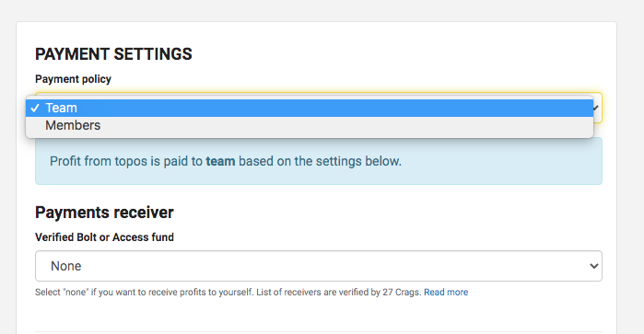The image size is (644, 334).
Task: Click the Read more link
Action: pyautogui.click(x=446, y=293)
